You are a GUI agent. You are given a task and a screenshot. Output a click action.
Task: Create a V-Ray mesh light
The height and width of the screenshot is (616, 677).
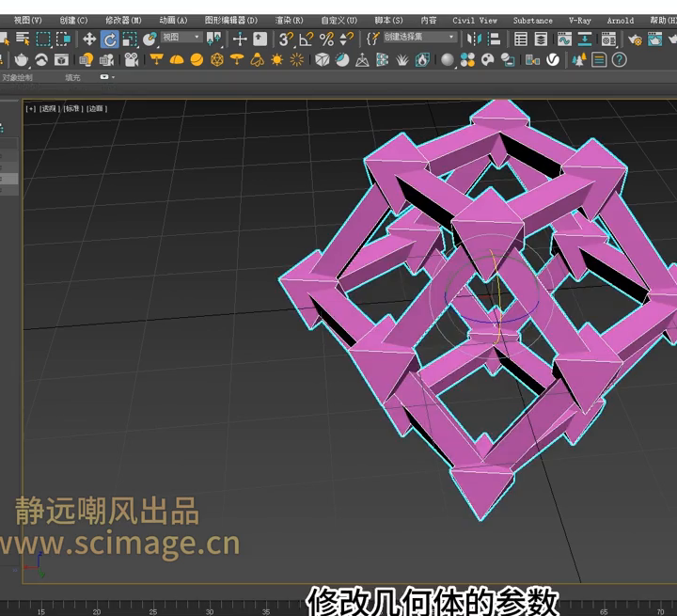pos(217,59)
